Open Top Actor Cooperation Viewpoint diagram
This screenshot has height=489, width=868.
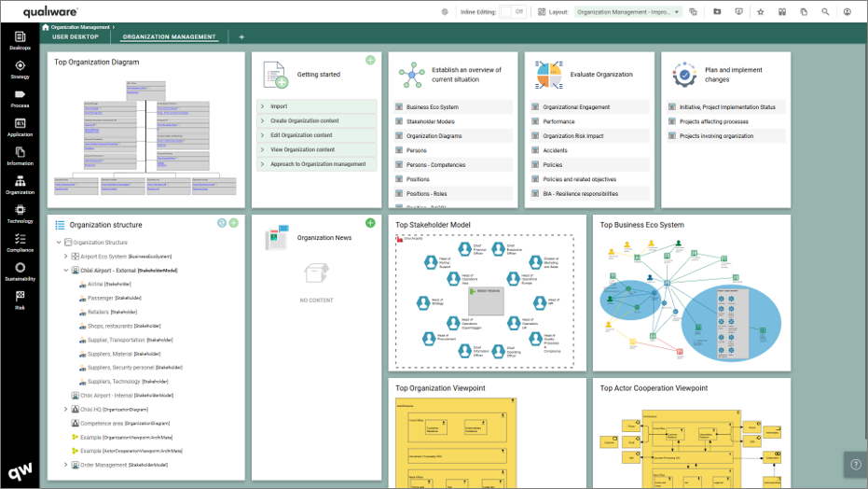click(692, 449)
